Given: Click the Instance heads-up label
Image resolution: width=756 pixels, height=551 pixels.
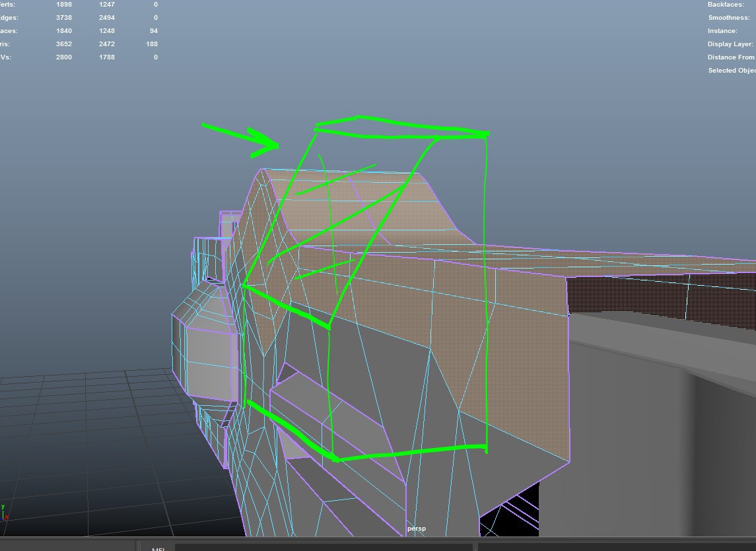Looking at the screenshot, I should [722, 30].
